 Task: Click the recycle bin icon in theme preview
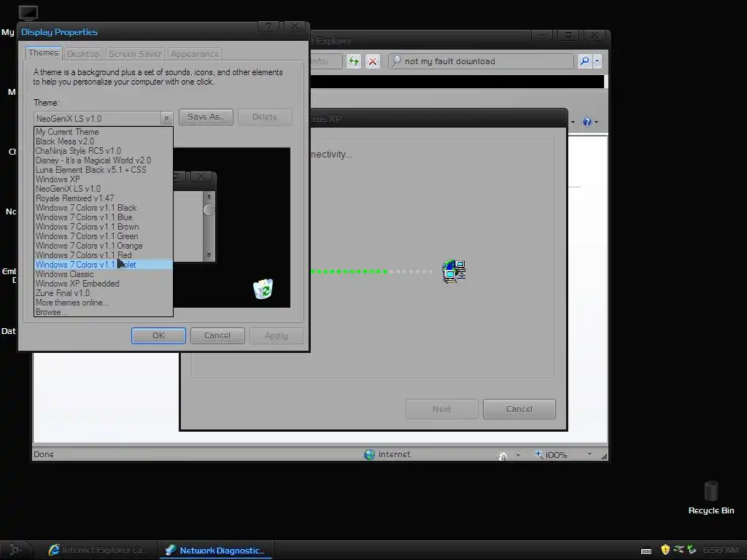(x=263, y=289)
